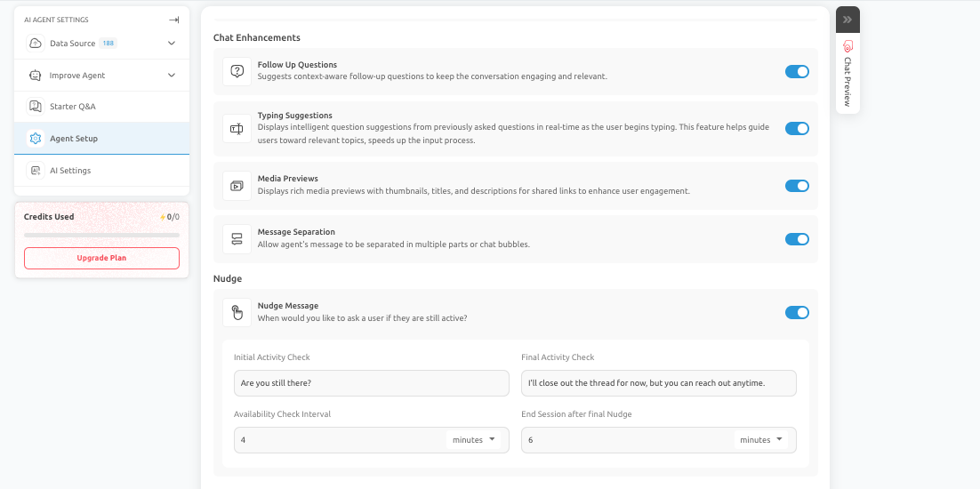The width and height of the screenshot is (980, 489).
Task: Expand the Chat Preview panel arrows
Action: coord(847,19)
